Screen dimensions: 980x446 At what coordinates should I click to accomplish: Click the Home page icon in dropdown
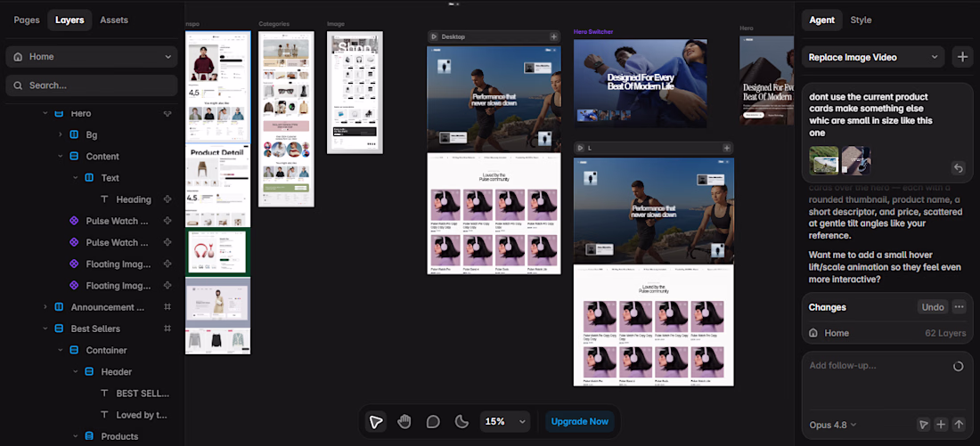[18, 57]
